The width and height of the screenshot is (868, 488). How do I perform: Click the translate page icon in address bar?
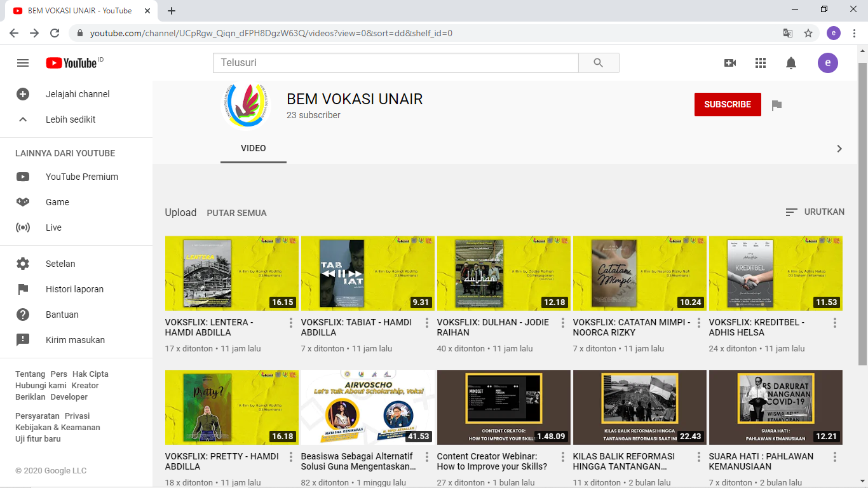coord(788,33)
